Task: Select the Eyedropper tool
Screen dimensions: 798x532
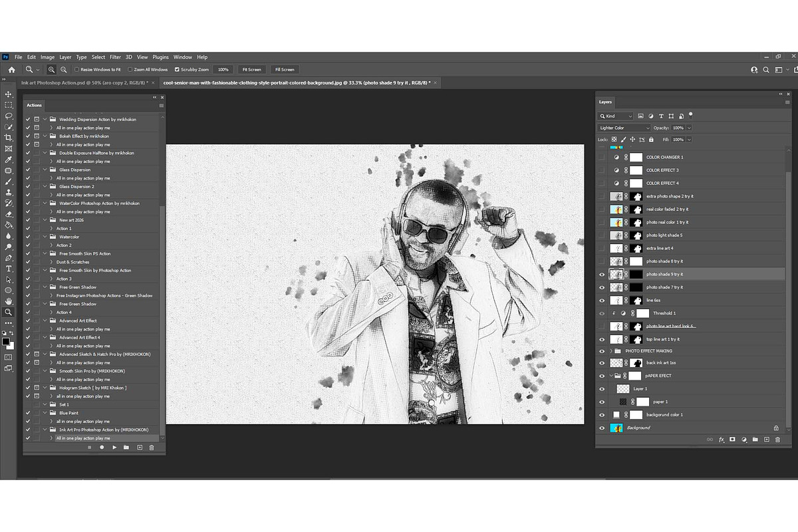Action: click(x=9, y=160)
